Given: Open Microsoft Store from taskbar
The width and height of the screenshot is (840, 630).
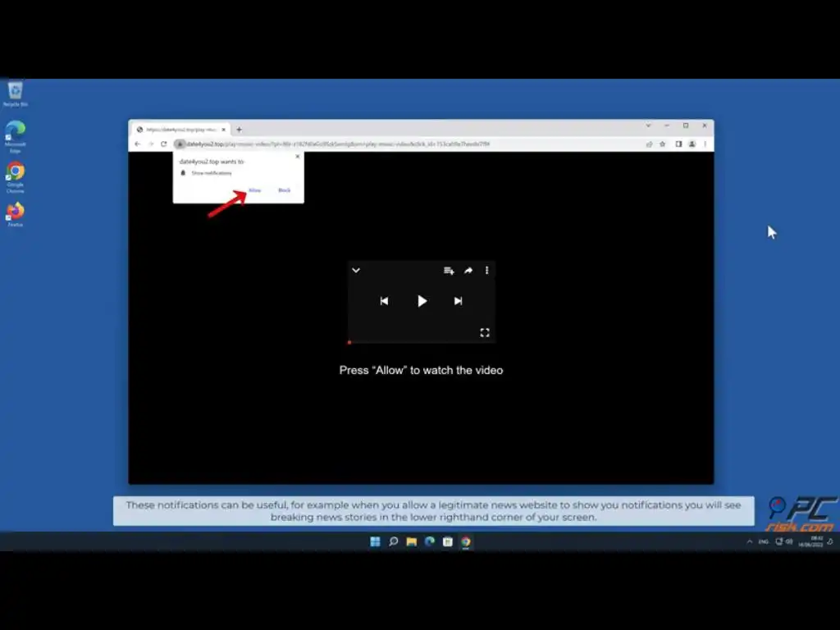Looking at the screenshot, I should tap(448, 541).
